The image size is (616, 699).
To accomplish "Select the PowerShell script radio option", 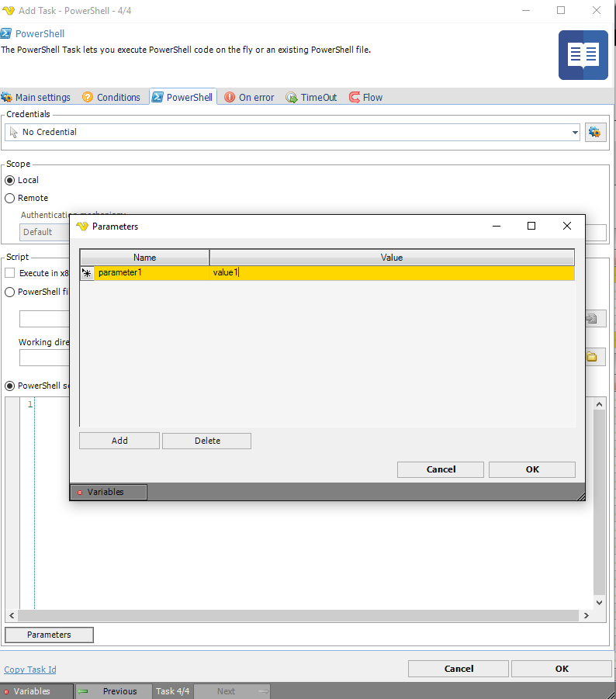I will click(10, 386).
